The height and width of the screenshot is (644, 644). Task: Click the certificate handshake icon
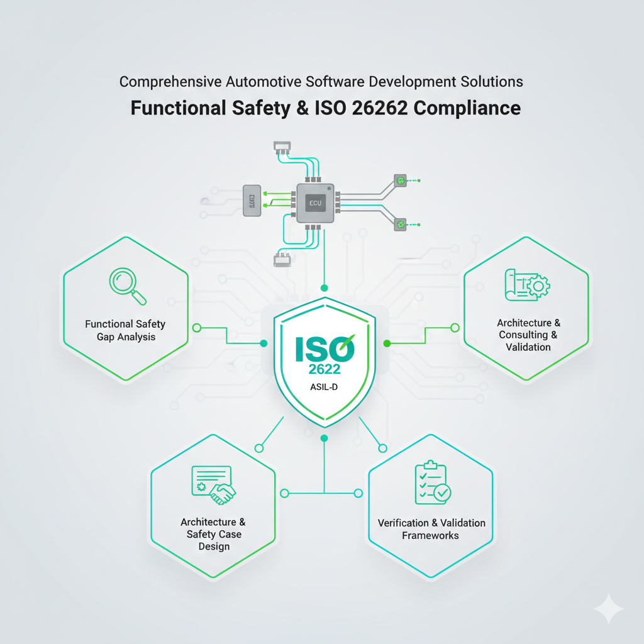pyautogui.click(x=214, y=485)
